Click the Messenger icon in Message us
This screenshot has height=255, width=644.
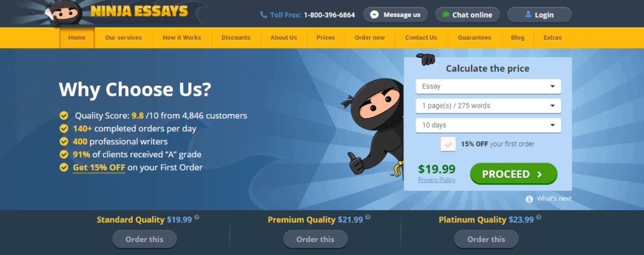[x=374, y=15]
